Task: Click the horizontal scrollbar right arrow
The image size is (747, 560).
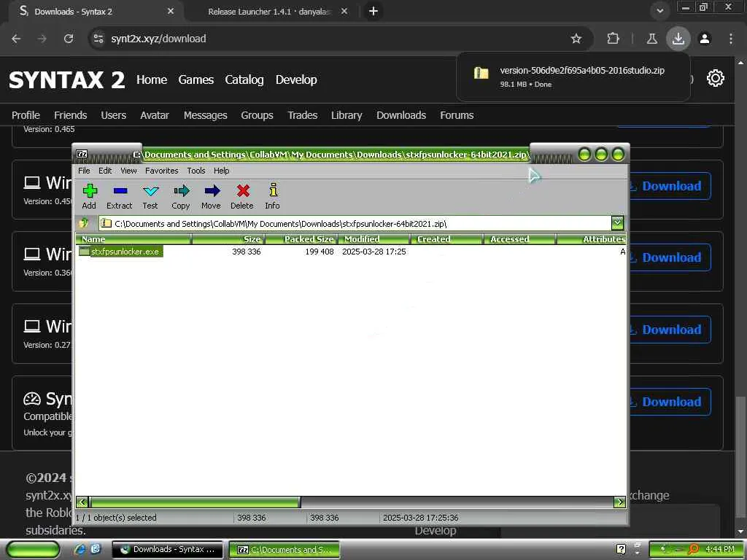Action: (620, 502)
